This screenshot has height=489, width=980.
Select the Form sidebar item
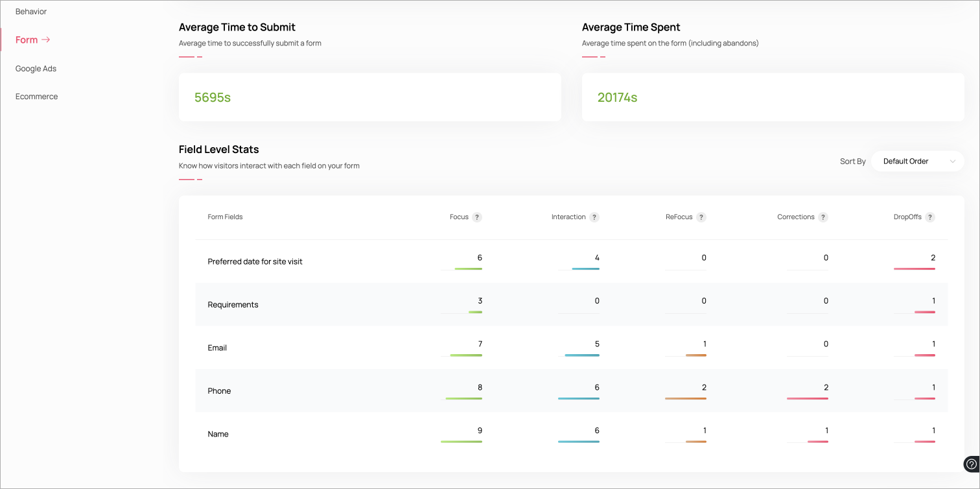point(27,40)
